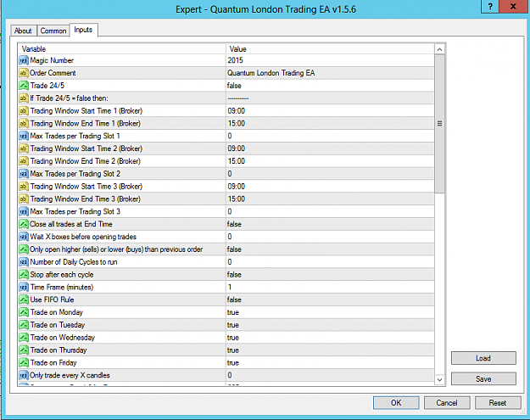Click the vertical scrollbar thumb
Image resolution: width=530 pixels, height=420 pixels.
(439, 124)
